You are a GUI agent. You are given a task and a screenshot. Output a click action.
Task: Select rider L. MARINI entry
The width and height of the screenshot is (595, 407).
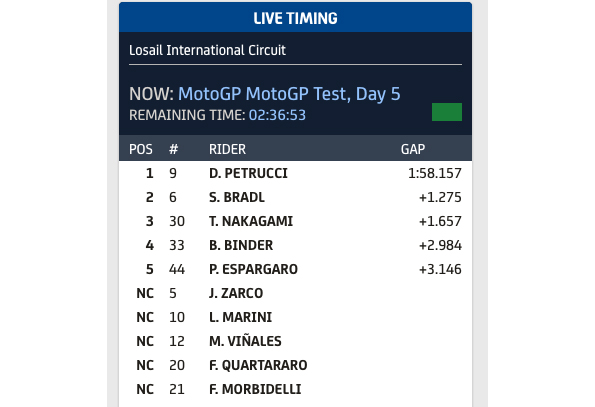point(295,317)
